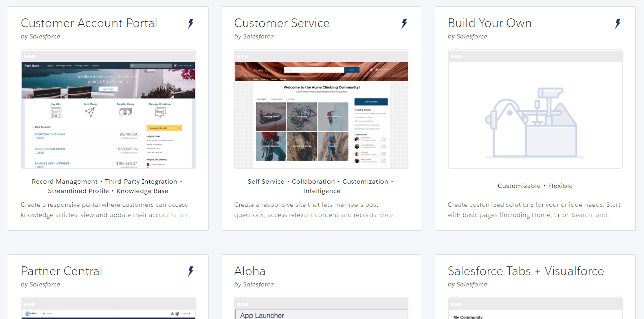Click the 'Customization' feature text

coord(365,182)
